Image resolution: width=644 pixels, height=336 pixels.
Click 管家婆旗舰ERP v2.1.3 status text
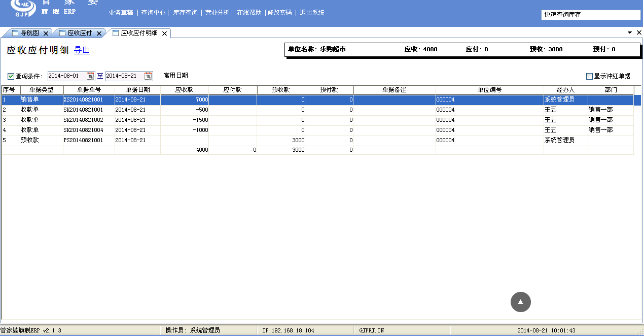[x=31, y=330]
